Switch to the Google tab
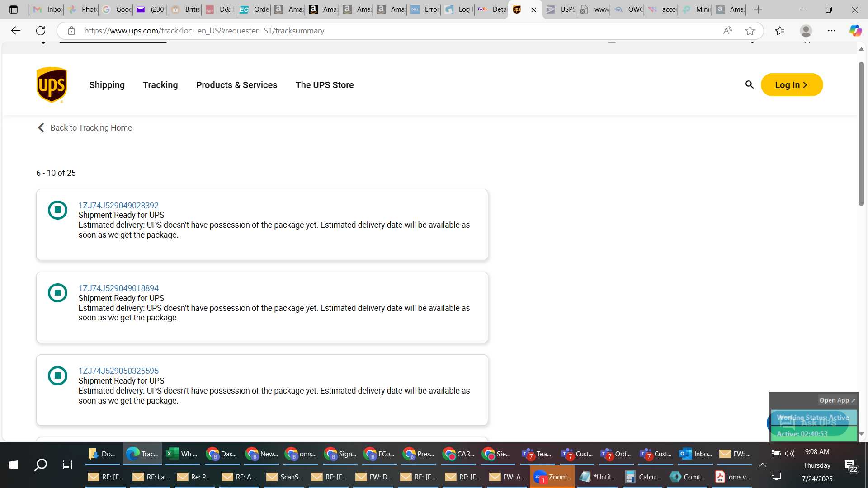Screen dimensions: 868x488 116,9
